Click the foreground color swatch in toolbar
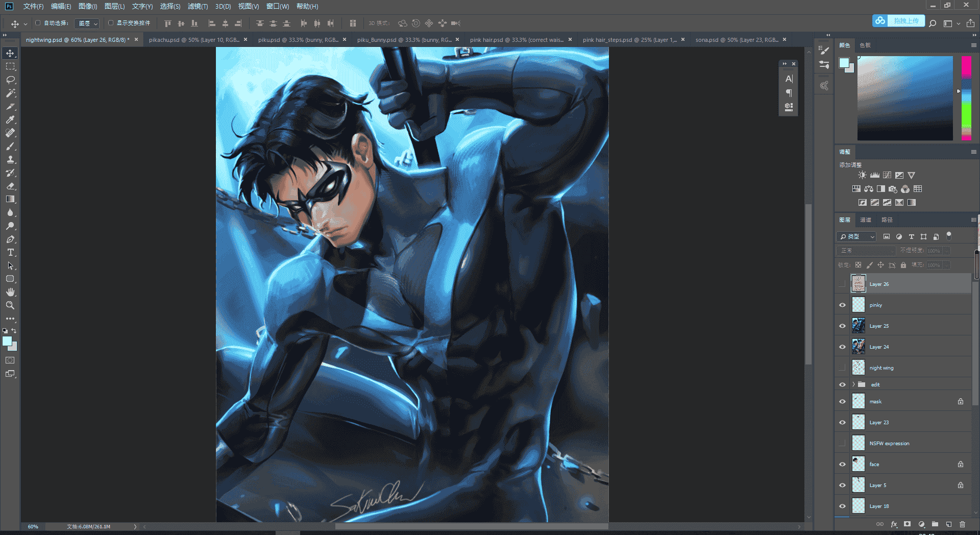Image resolution: width=980 pixels, height=535 pixels. pos(7,342)
